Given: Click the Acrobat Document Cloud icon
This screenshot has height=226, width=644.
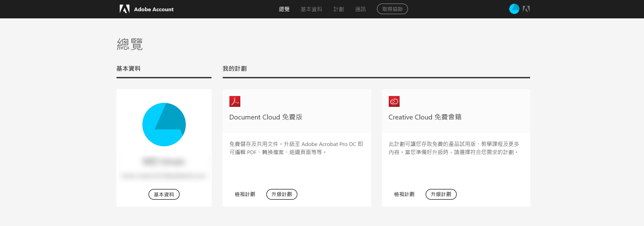Looking at the screenshot, I should [x=235, y=101].
